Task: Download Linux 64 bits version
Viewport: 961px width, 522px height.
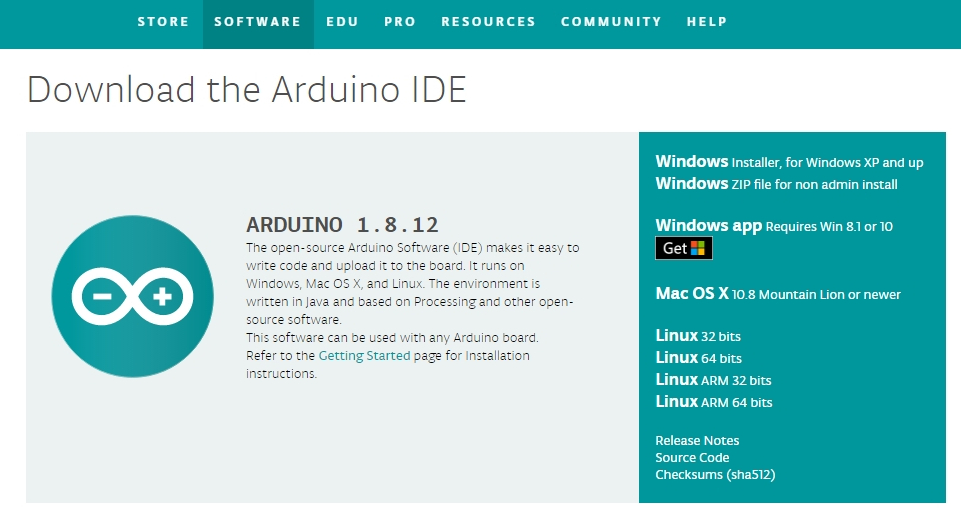Action: point(699,358)
